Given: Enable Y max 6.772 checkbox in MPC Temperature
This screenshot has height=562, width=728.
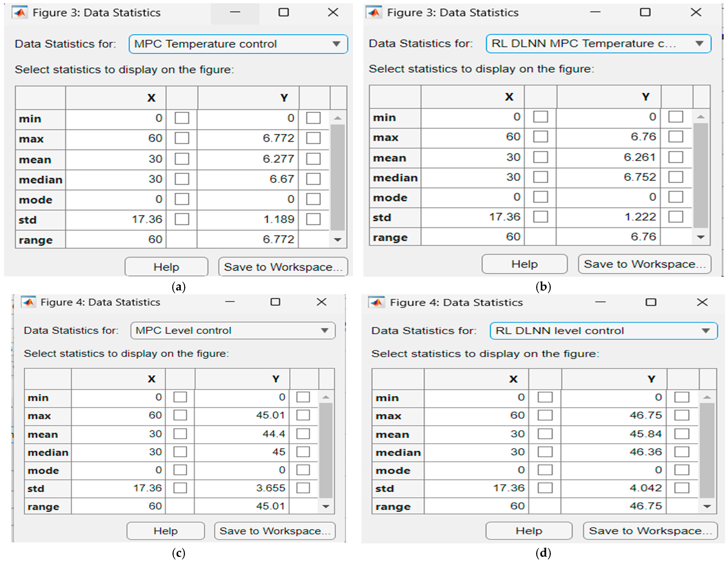Looking at the screenshot, I should (313, 138).
